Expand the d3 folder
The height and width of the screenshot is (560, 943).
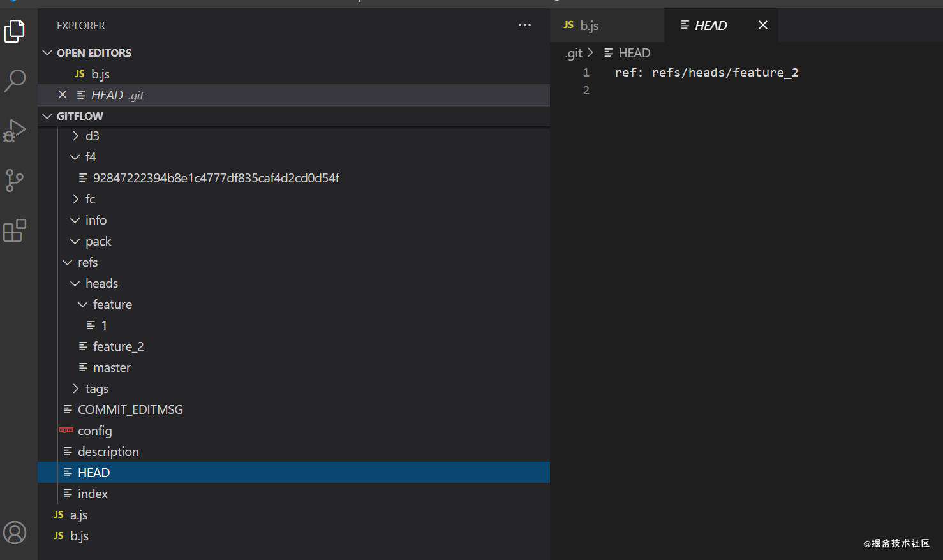(x=293, y=136)
